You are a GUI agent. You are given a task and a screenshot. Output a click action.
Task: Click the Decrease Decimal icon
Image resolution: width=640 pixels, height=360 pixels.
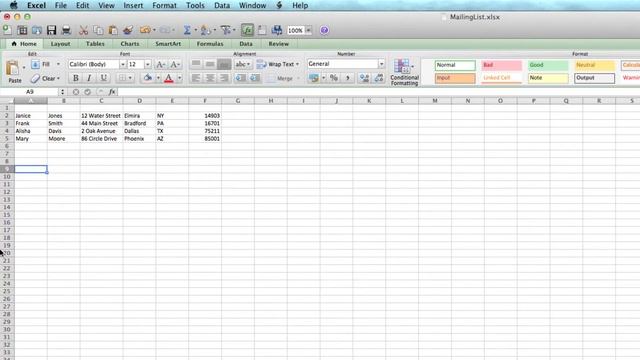tap(379, 78)
